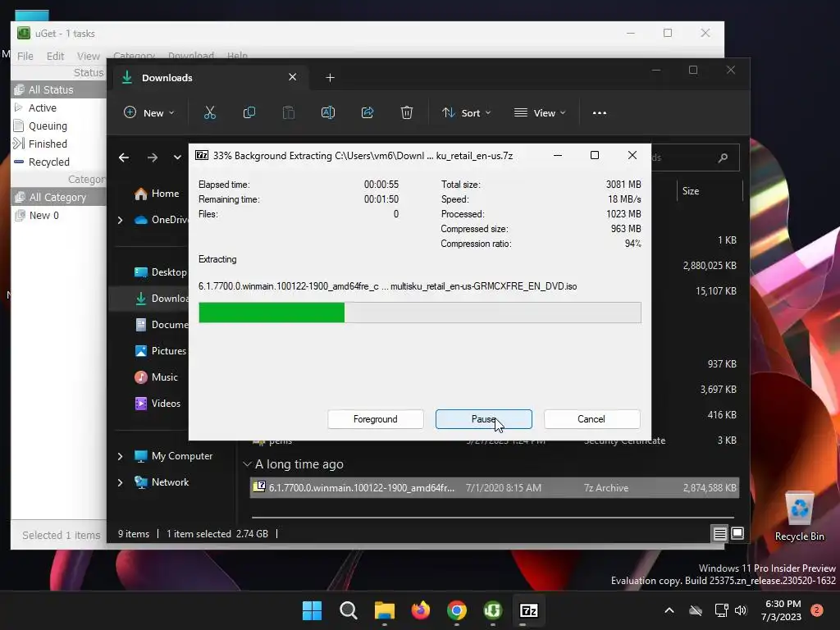Image resolution: width=840 pixels, height=630 pixels.
Task: Show hidden system tray icons
Action: coord(669,610)
